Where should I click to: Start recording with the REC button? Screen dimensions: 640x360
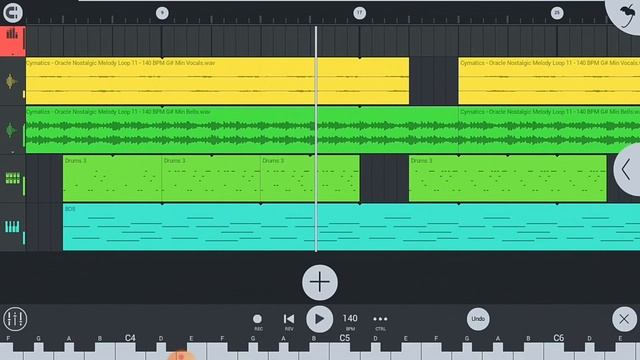[258, 321]
